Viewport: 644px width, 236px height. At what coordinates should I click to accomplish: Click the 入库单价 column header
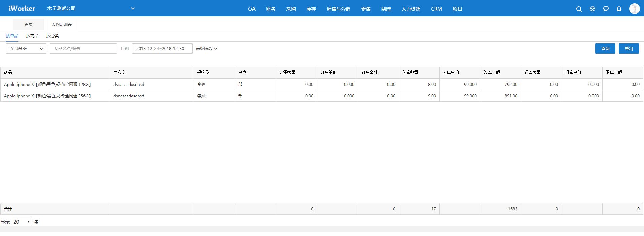tap(460, 72)
